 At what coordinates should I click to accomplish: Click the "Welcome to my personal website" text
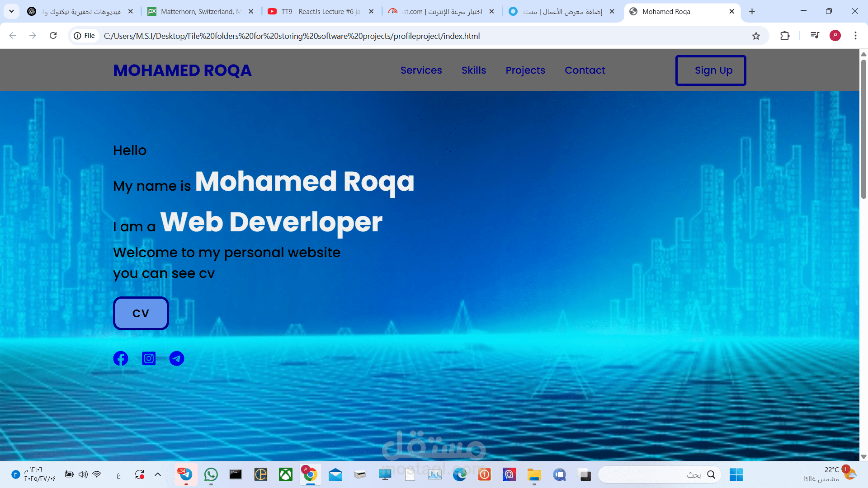[226, 252]
